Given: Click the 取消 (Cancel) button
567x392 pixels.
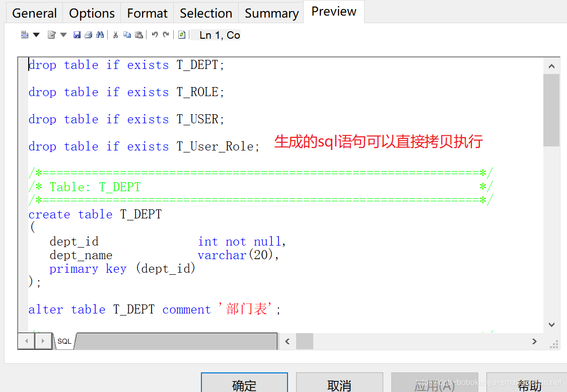Looking at the screenshot, I should pos(339,382).
